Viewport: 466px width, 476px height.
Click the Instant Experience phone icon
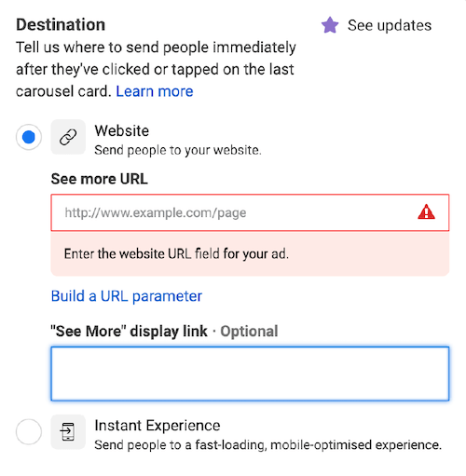68,432
